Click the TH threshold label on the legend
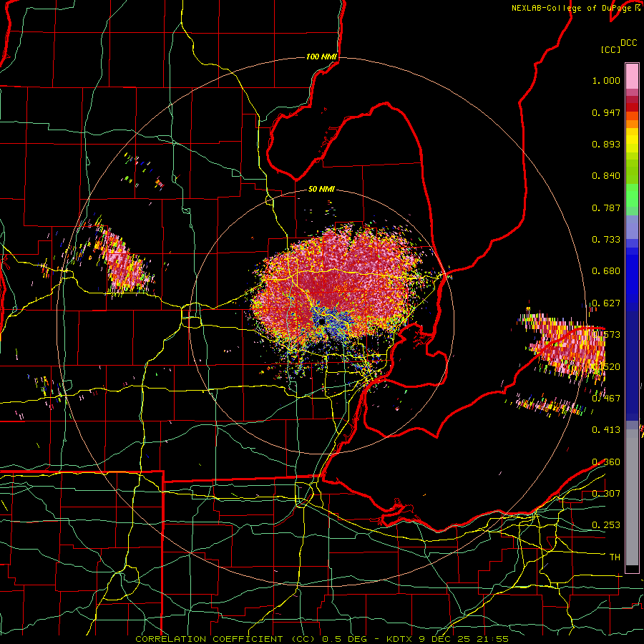The height and width of the screenshot is (644, 644). [615, 557]
